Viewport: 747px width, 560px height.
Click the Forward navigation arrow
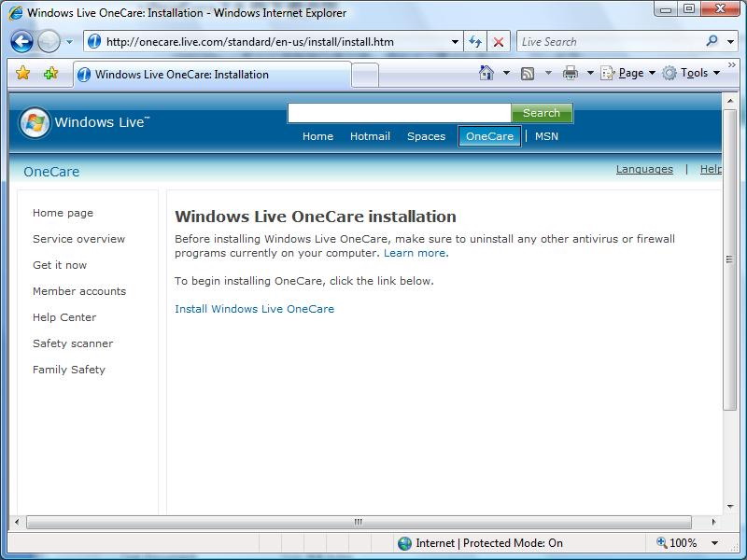point(49,41)
